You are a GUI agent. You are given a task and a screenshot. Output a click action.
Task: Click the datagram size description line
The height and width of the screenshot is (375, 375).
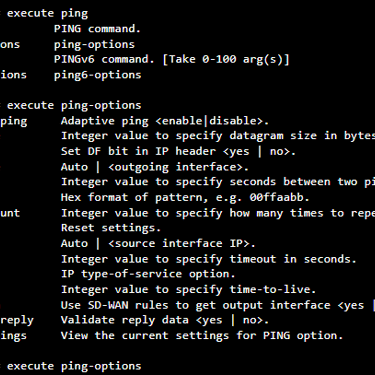218,136
